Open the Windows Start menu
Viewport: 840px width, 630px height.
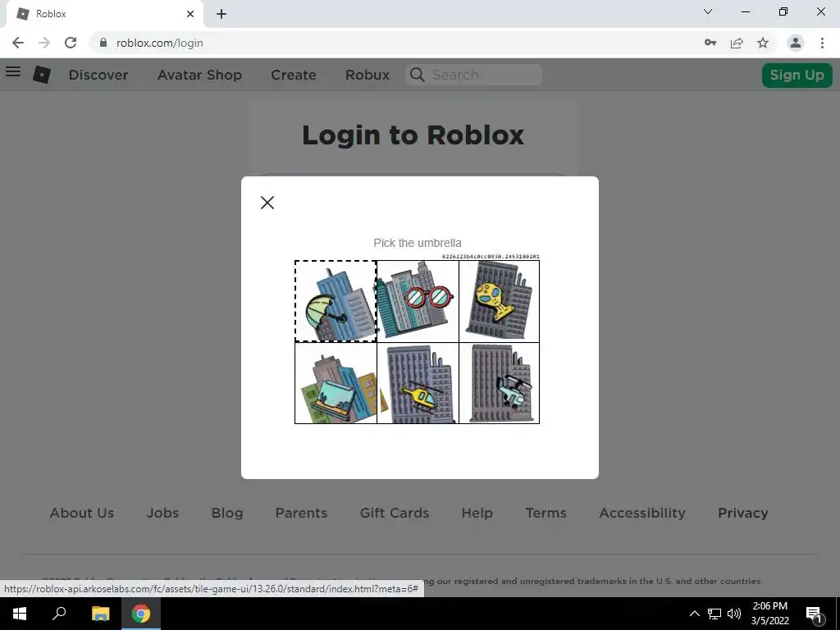click(x=20, y=614)
